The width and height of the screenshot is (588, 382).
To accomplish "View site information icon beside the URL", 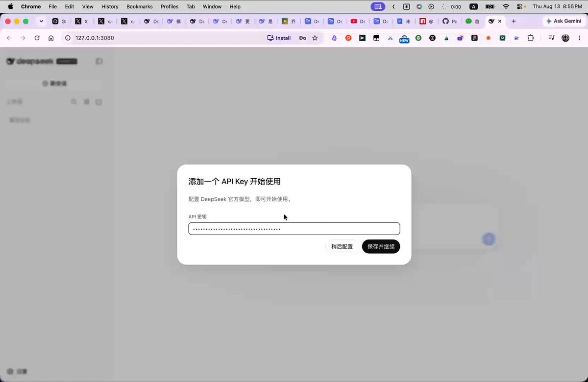I will (x=68, y=38).
